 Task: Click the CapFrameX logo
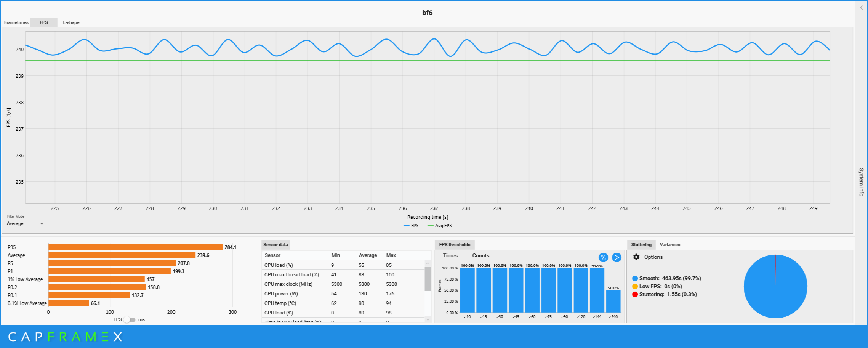(65, 337)
